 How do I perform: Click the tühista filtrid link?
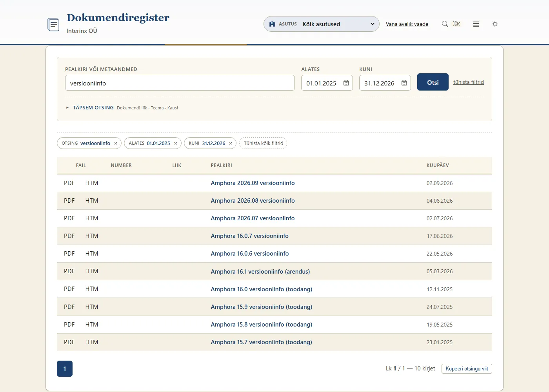click(x=469, y=82)
